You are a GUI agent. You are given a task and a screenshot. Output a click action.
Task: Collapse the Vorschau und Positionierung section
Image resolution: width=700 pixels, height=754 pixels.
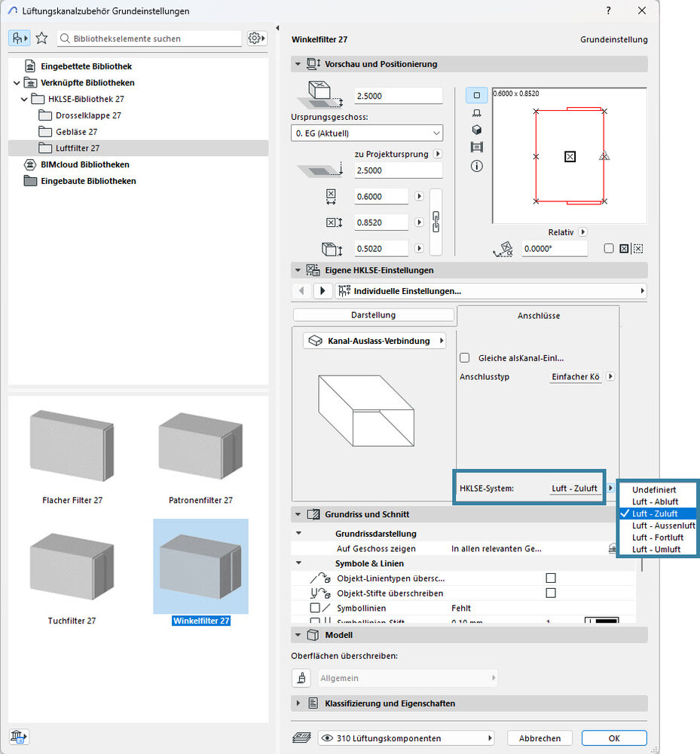(298, 64)
